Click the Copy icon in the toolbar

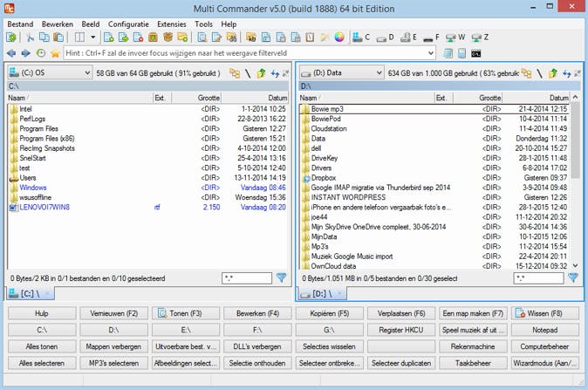[x=44, y=38]
